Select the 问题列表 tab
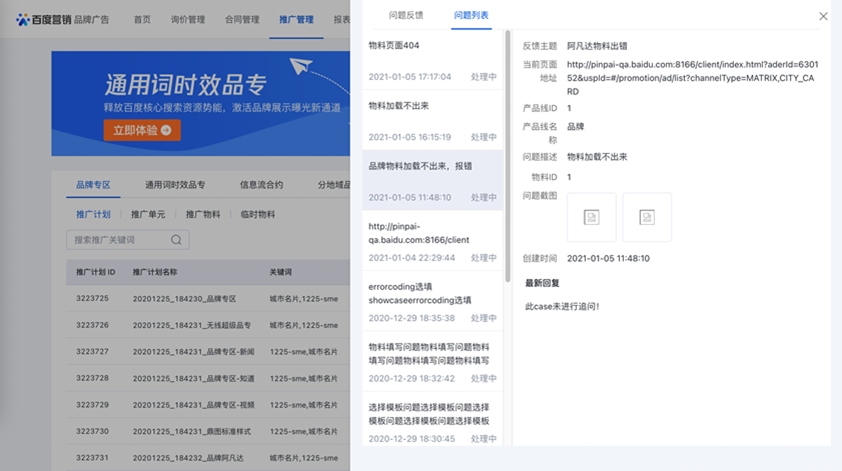Image resolution: width=842 pixels, height=471 pixels. click(471, 16)
